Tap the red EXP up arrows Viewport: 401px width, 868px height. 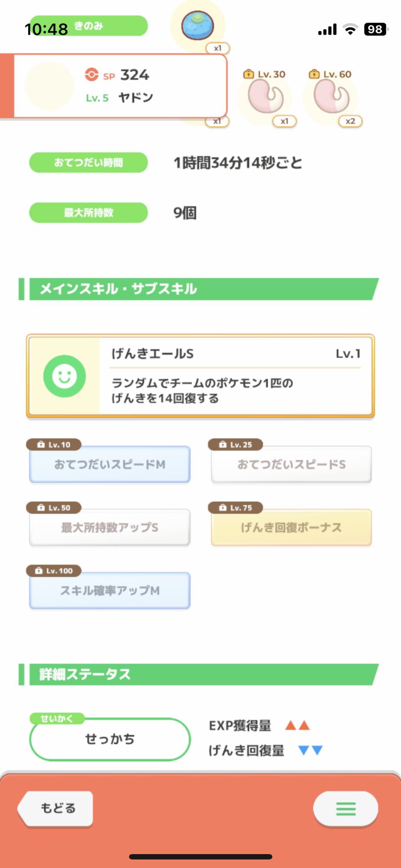pos(297,725)
